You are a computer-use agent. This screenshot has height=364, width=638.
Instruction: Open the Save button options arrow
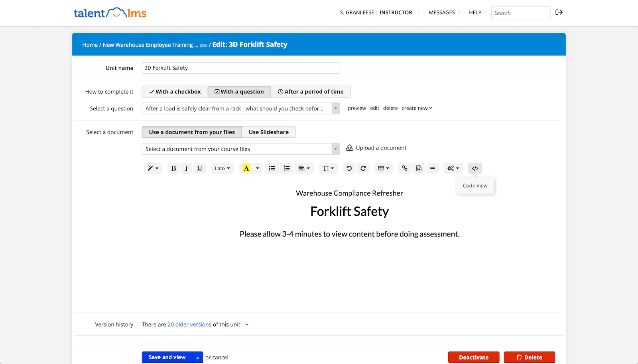198,358
